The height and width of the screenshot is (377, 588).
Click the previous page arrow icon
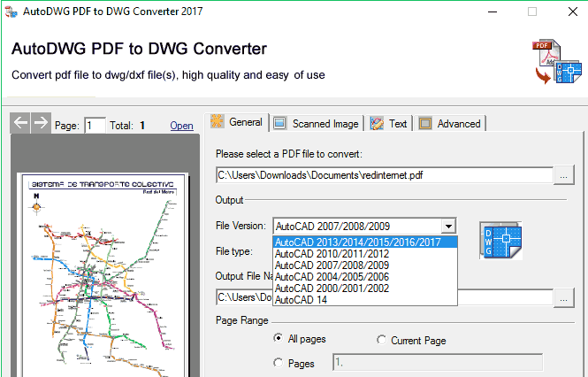click(20, 123)
